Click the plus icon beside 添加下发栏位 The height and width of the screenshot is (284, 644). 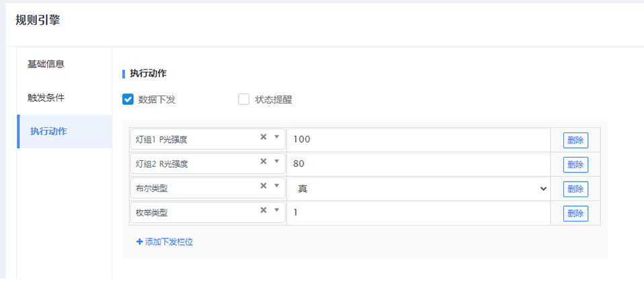point(140,242)
